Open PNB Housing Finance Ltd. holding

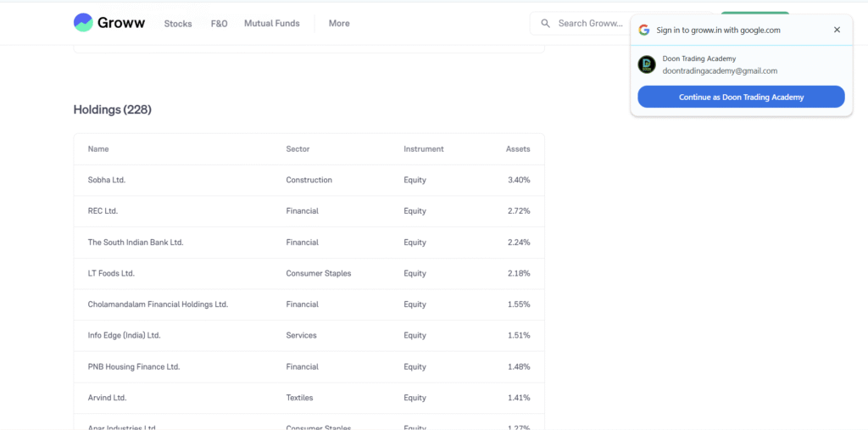point(134,366)
